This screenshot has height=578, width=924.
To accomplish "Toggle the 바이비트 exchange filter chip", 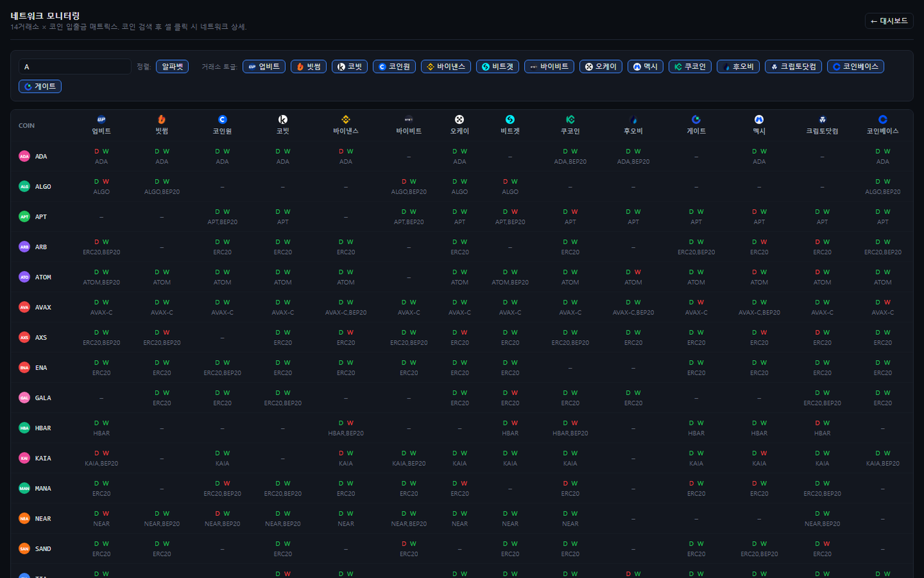I will click(x=549, y=67).
